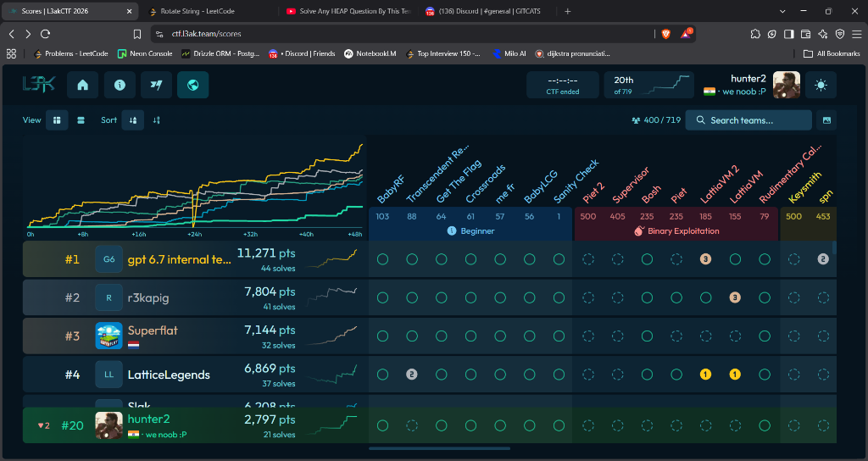
Task: Open the info page icon
Action: (x=120, y=85)
